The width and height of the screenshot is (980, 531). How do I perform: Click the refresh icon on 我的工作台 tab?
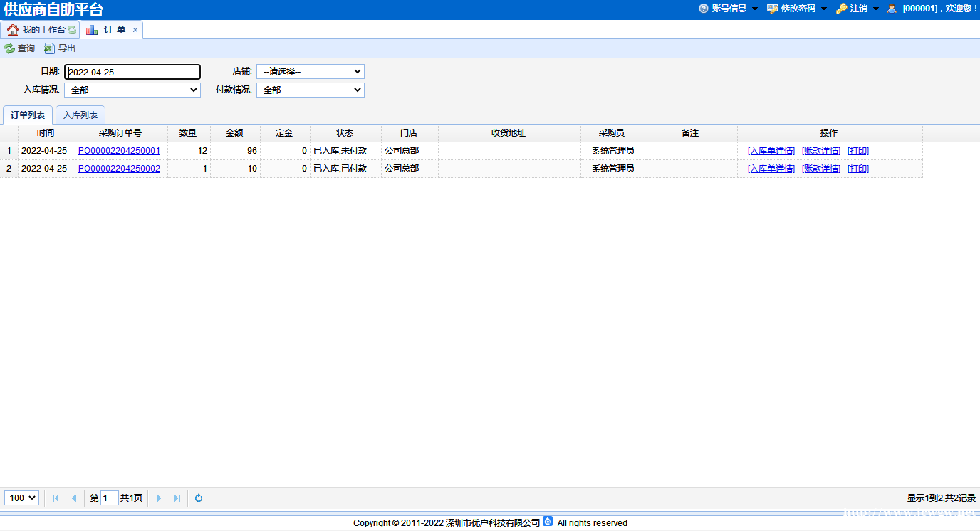72,30
